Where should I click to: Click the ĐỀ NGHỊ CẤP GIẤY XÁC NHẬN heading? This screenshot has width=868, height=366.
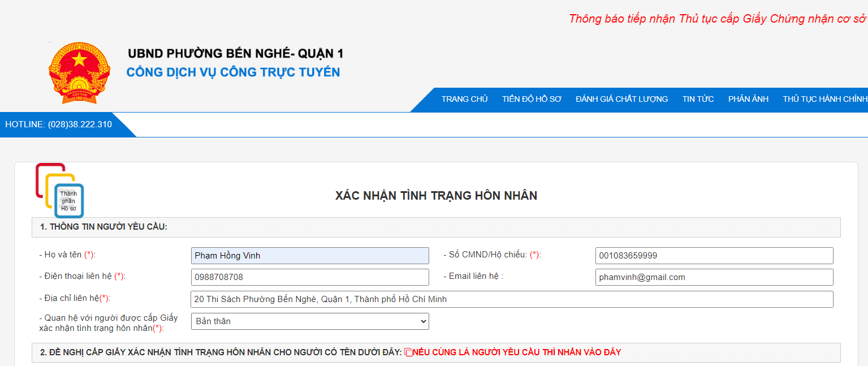coord(221,352)
